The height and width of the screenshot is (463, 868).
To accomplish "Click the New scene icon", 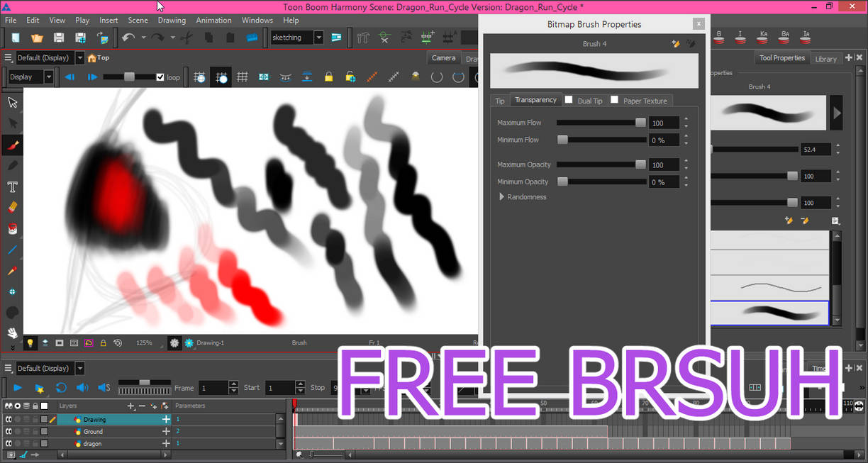I will point(14,37).
